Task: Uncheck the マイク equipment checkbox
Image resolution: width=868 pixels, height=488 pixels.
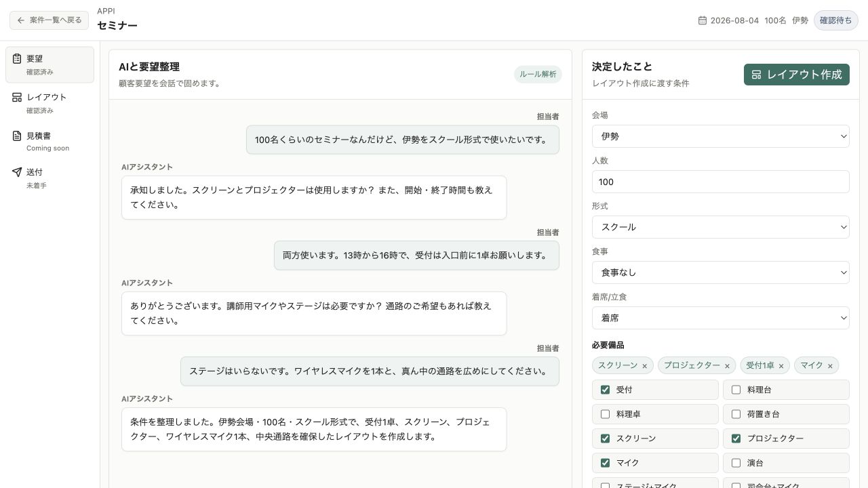Action: (606, 463)
